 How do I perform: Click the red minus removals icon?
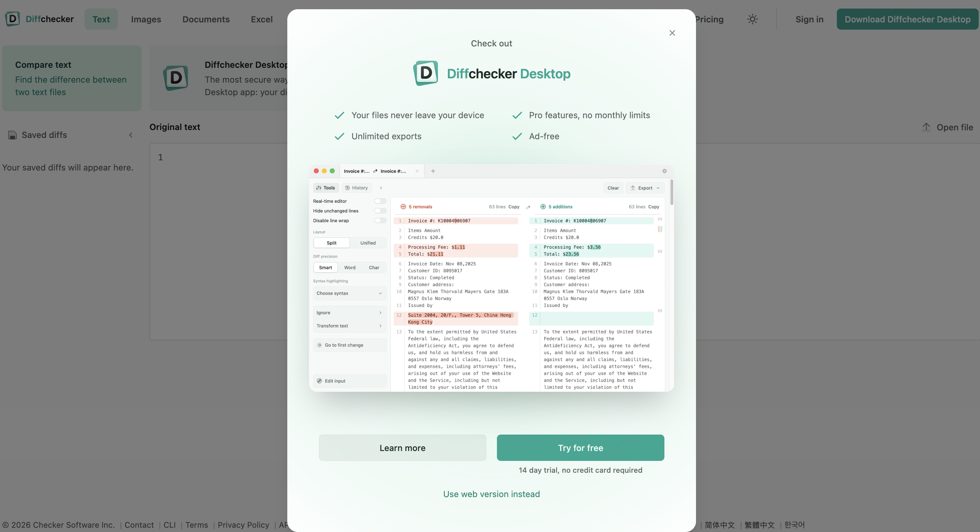(403, 207)
